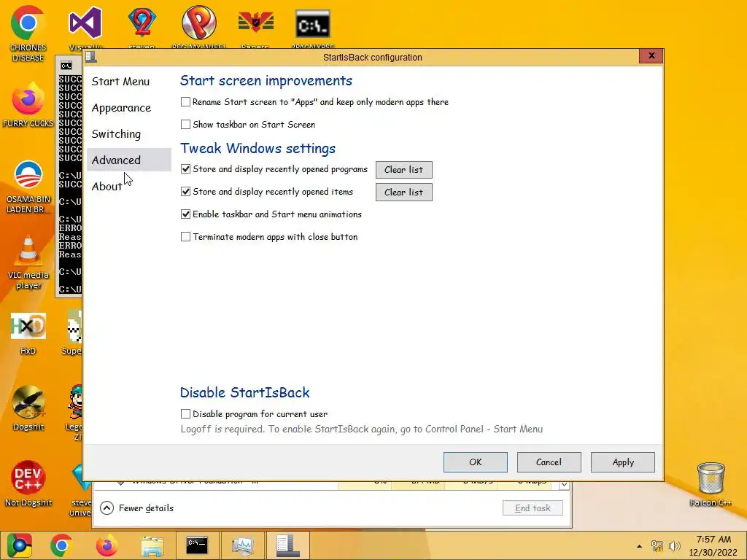This screenshot has height=560, width=747.
Task: Click End task in Task Manager
Action: tap(533, 508)
